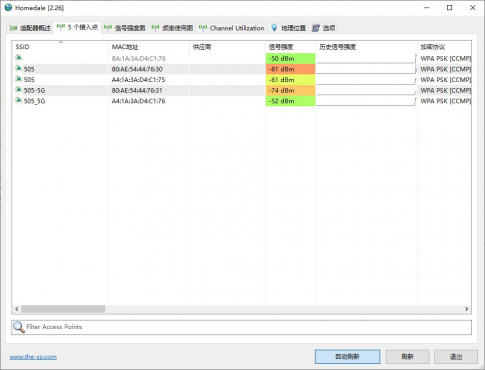Switch to the Channel Utilization tab
Viewport: 485px width, 370px height.
pyautogui.click(x=232, y=28)
